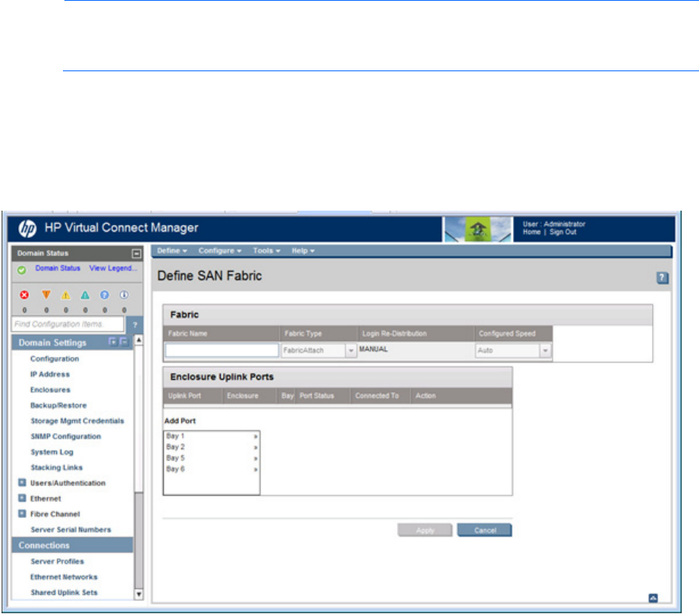Open the Define menu

click(172, 251)
